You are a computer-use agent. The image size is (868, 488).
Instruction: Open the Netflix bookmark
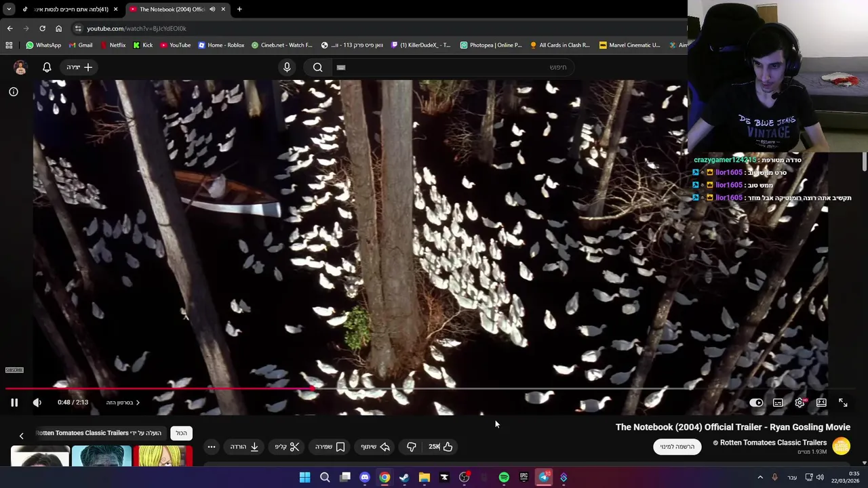point(113,45)
